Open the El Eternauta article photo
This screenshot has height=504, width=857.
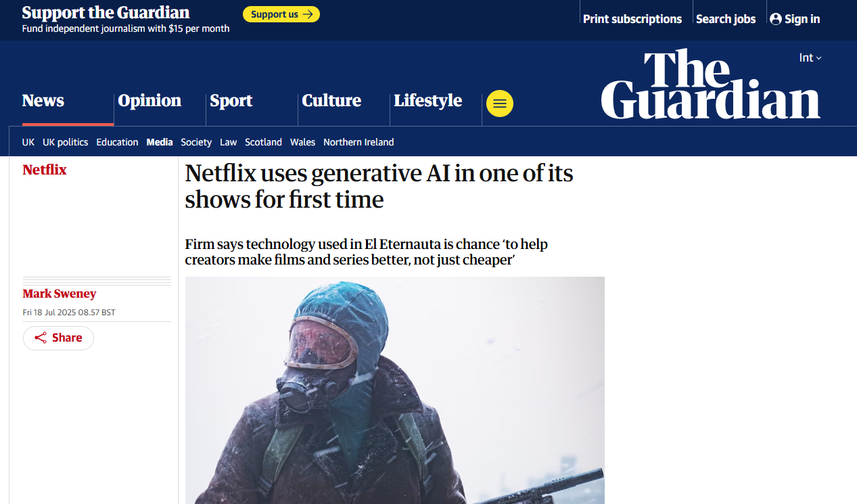click(x=395, y=390)
